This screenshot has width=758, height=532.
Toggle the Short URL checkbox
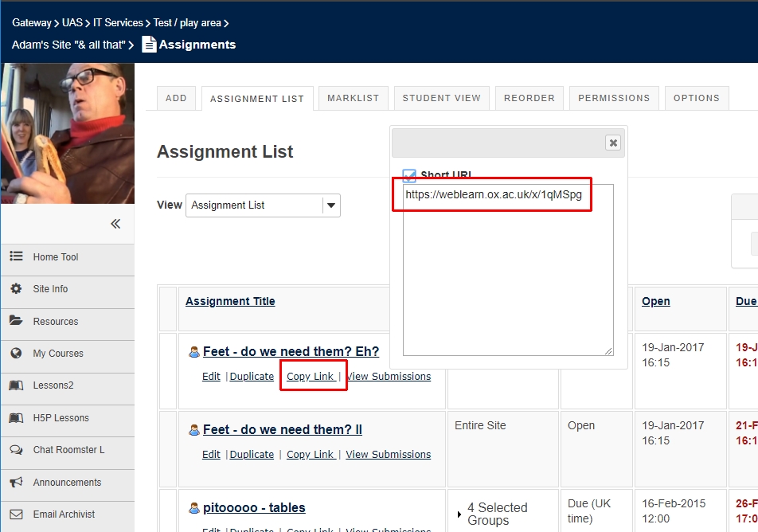click(409, 175)
